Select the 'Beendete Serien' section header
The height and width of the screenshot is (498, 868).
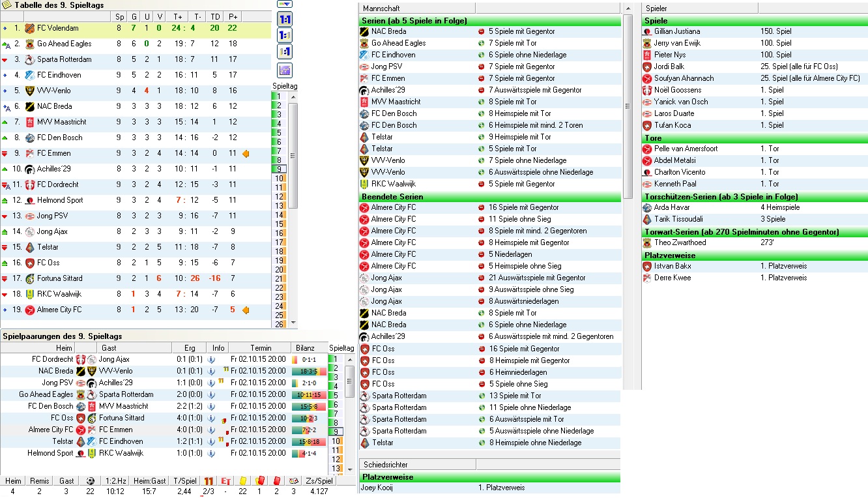coord(490,196)
